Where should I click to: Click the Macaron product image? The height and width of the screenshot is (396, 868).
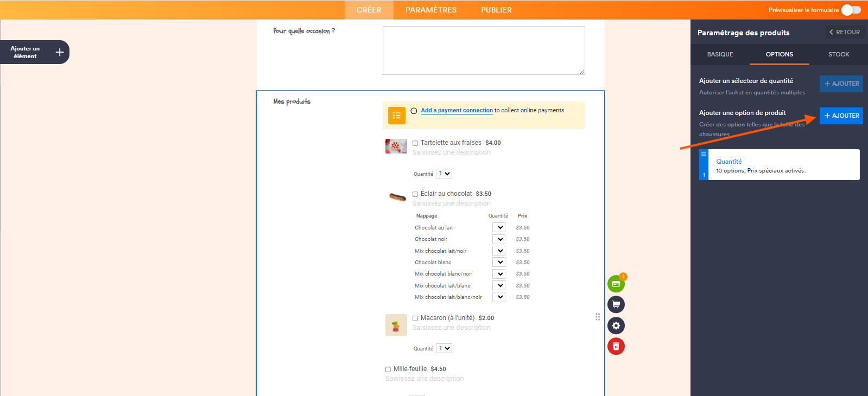pos(396,325)
